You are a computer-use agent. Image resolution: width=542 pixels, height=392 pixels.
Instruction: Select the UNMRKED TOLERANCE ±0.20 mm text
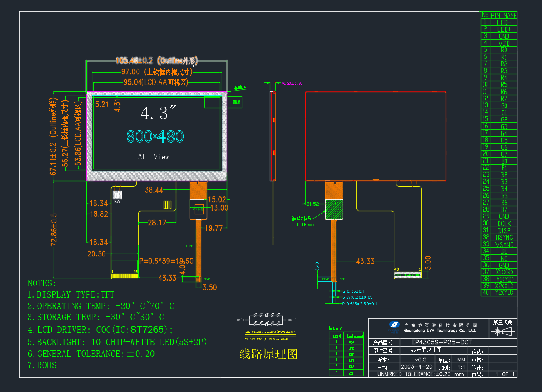[x=420, y=374]
